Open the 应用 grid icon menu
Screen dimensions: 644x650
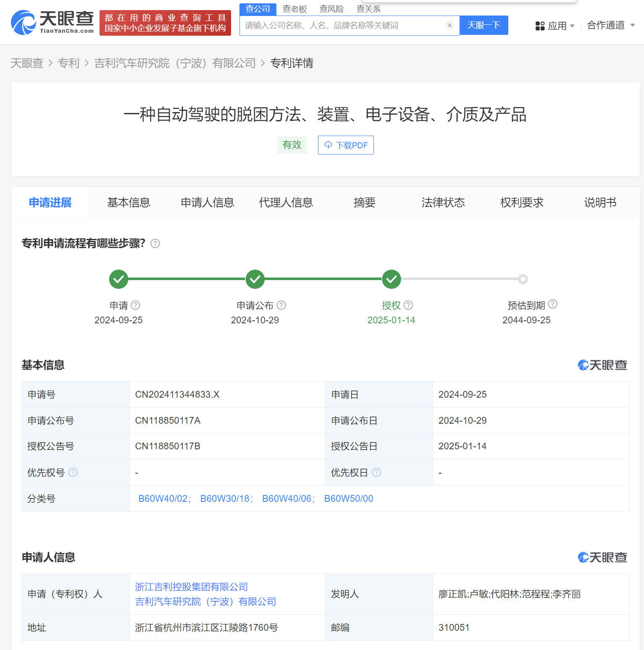[x=540, y=26]
